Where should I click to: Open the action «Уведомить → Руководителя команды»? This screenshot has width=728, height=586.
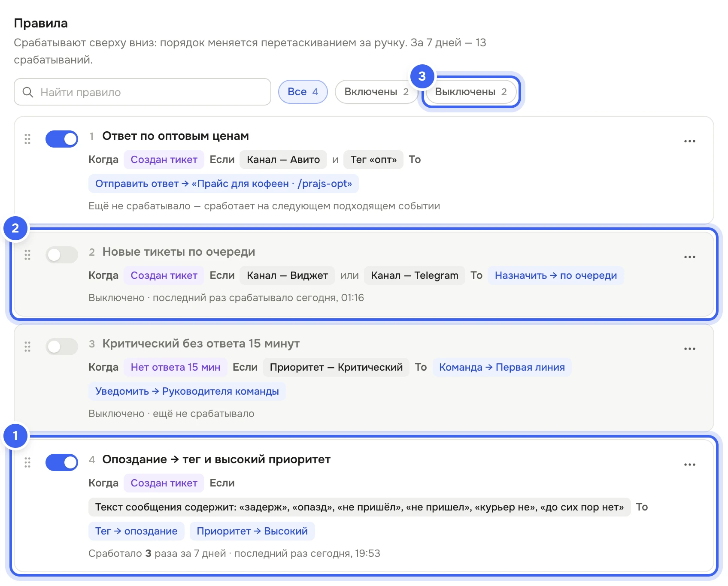(187, 391)
